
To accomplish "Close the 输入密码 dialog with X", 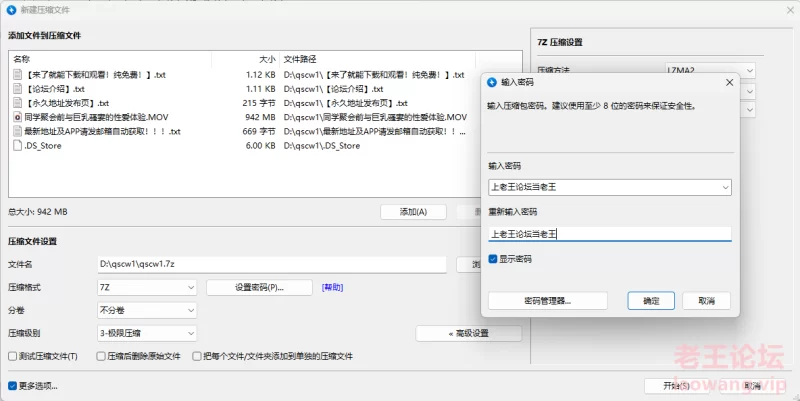I will click(730, 82).
